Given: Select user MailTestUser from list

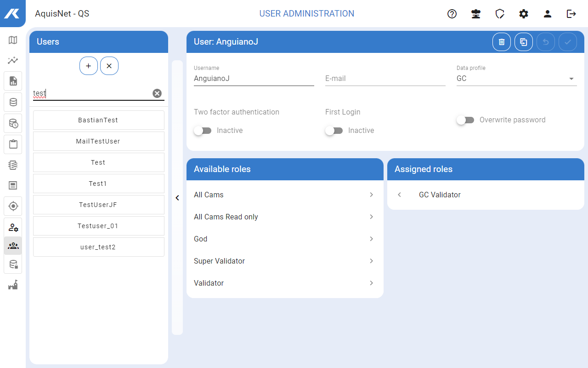Looking at the screenshot, I should 98,141.
